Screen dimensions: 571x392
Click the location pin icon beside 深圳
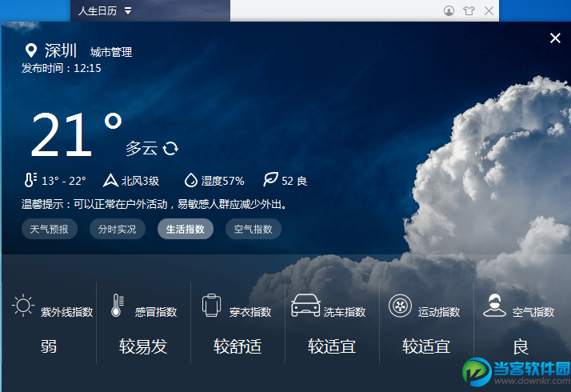point(31,50)
